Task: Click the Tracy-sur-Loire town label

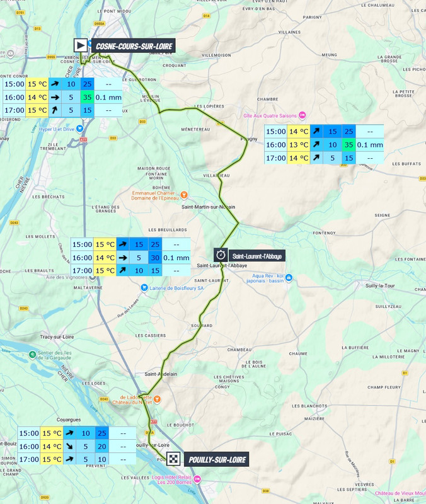Action: pyautogui.click(x=57, y=337)
